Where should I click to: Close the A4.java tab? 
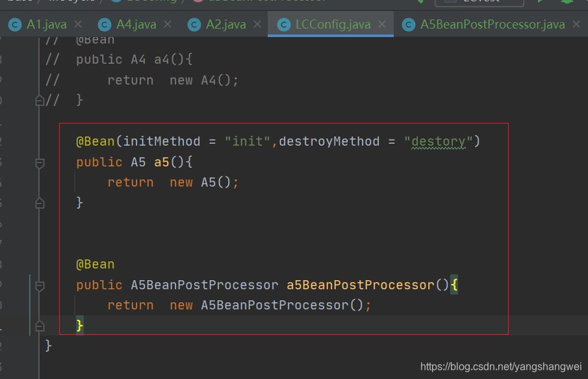click(168, 25)
